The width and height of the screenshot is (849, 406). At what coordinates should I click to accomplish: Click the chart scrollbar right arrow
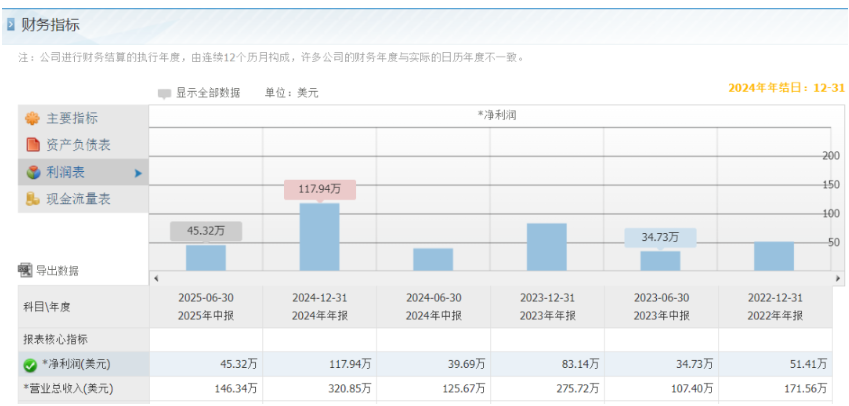[x=838, y=278]
